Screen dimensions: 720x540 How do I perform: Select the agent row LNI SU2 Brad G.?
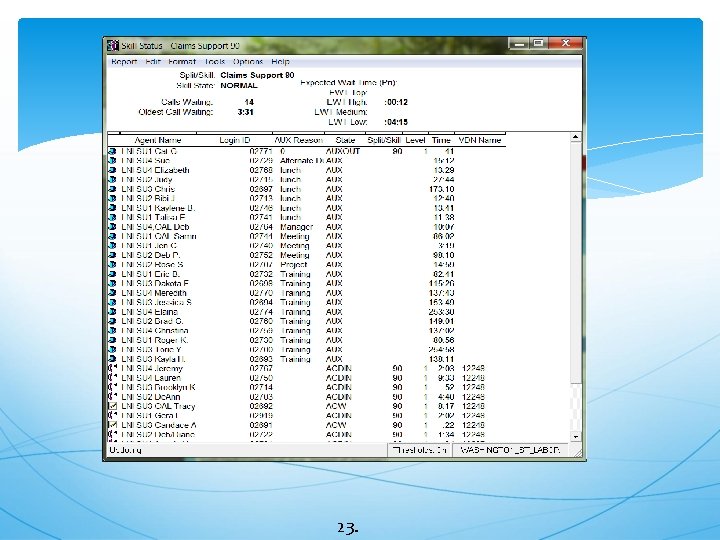[306, 321]
